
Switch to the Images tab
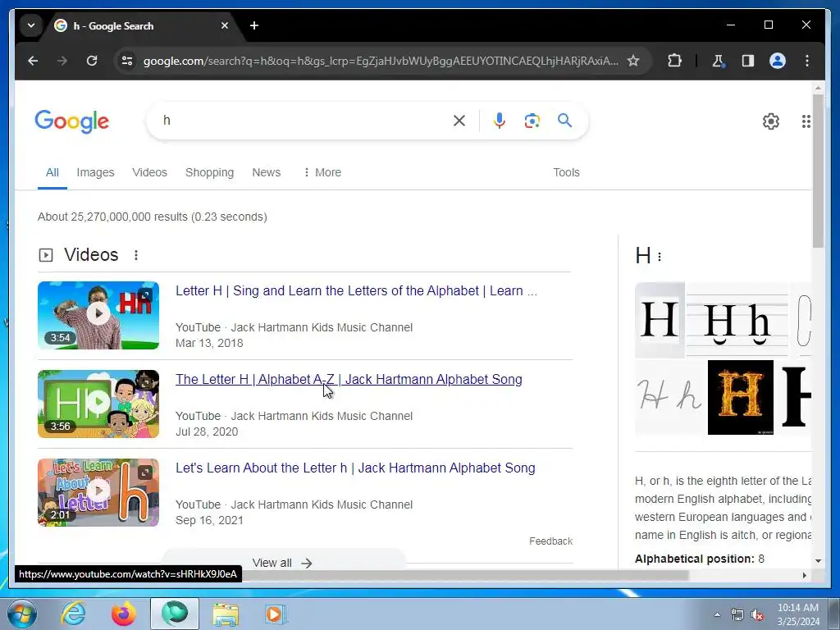tap(95, 172)
